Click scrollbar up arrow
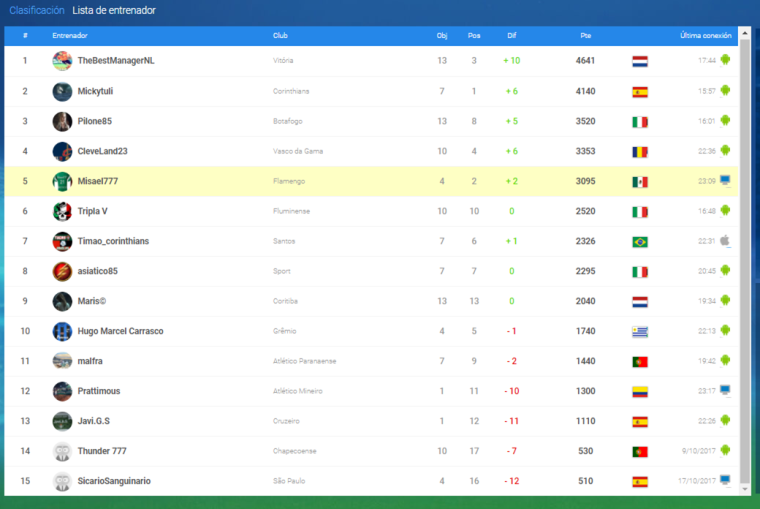760x509 pixels. pos(745,33)
